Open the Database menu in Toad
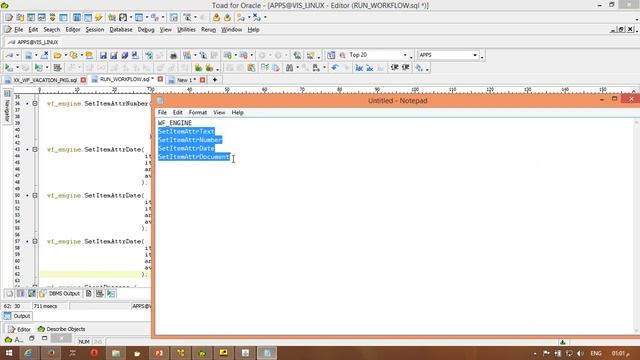640x360 pixels. coord(121,30)
